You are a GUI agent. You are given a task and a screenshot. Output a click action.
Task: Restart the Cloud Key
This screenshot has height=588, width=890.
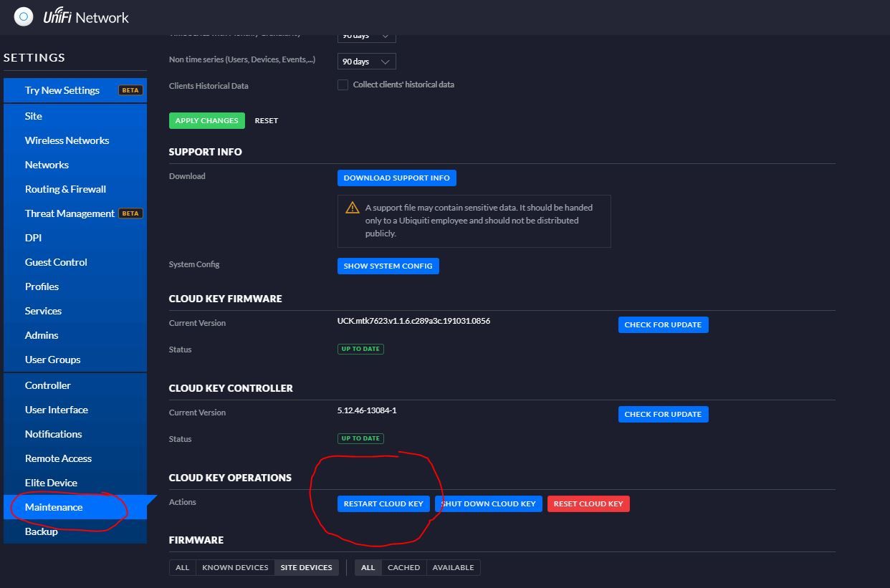383,503
